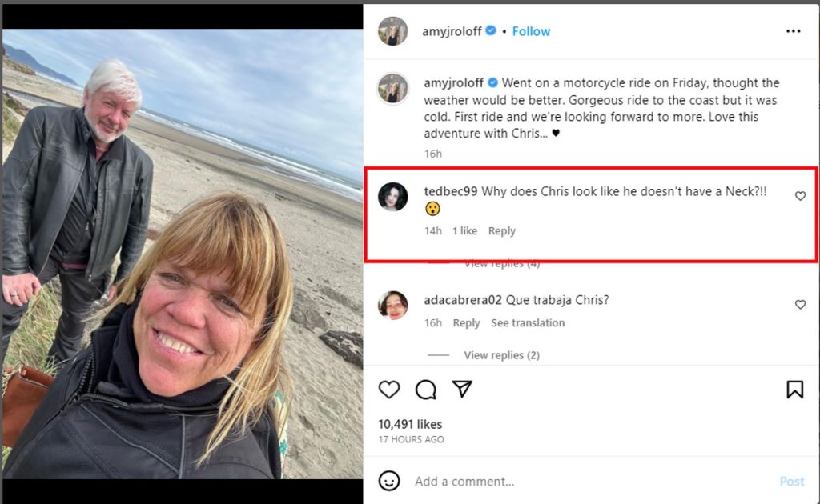Open the beach selfie photo
Image resolution: width=820 pixels, height=504 pixels.
tap(183, 254)
